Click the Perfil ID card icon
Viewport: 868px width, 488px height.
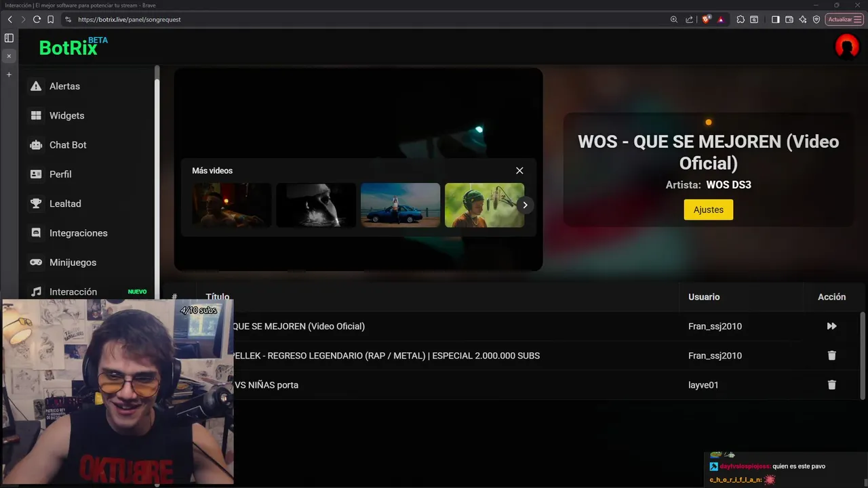[36, 174]
